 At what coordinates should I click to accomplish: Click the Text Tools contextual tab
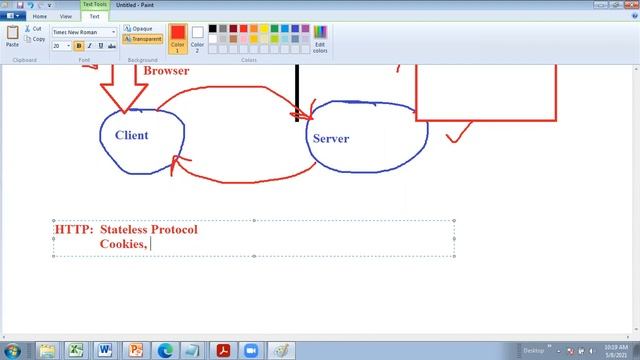point(95,4)
